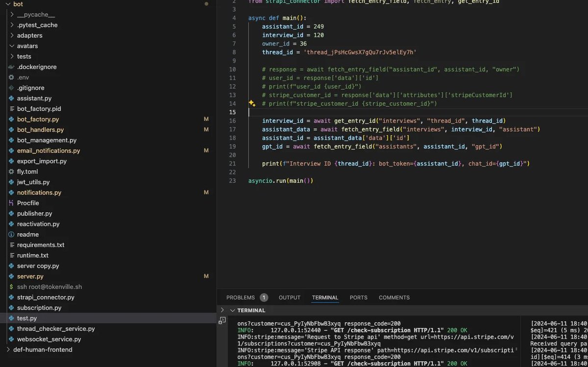Image resolution: width=588 pixels, height=367 pixels.
Task: Click the asyncio.run(main()) line
Action: pos(281,181)
